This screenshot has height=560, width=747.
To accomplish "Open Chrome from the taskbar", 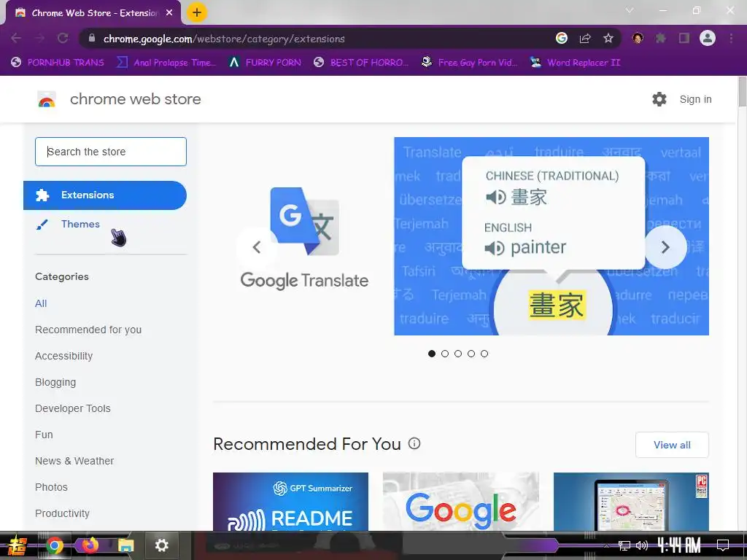I will click(x=54, y=545).
